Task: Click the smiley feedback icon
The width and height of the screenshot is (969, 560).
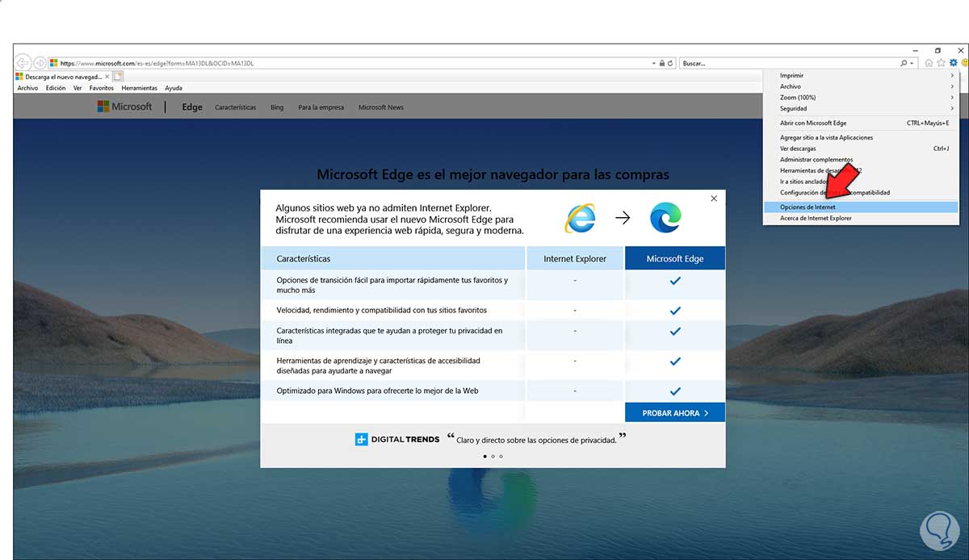Action: coord(964,63)
